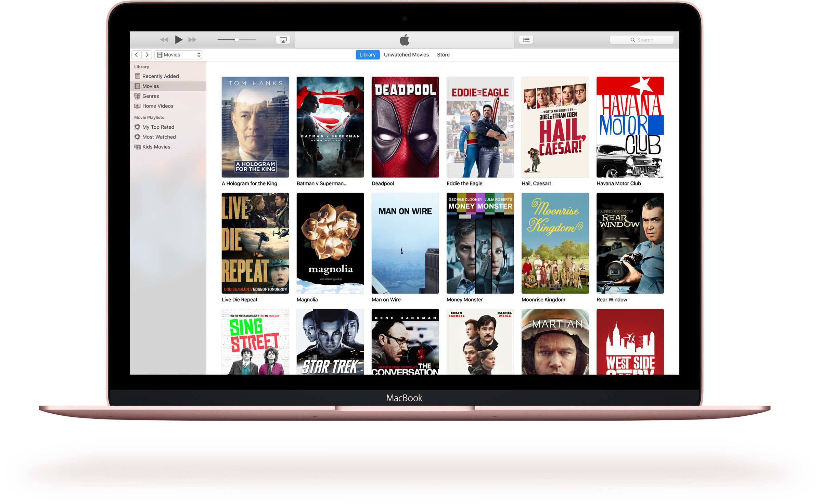Open the Money Monster poster
Screen dimensions: 820x504
pyautogui.click(x=480, y=243)
